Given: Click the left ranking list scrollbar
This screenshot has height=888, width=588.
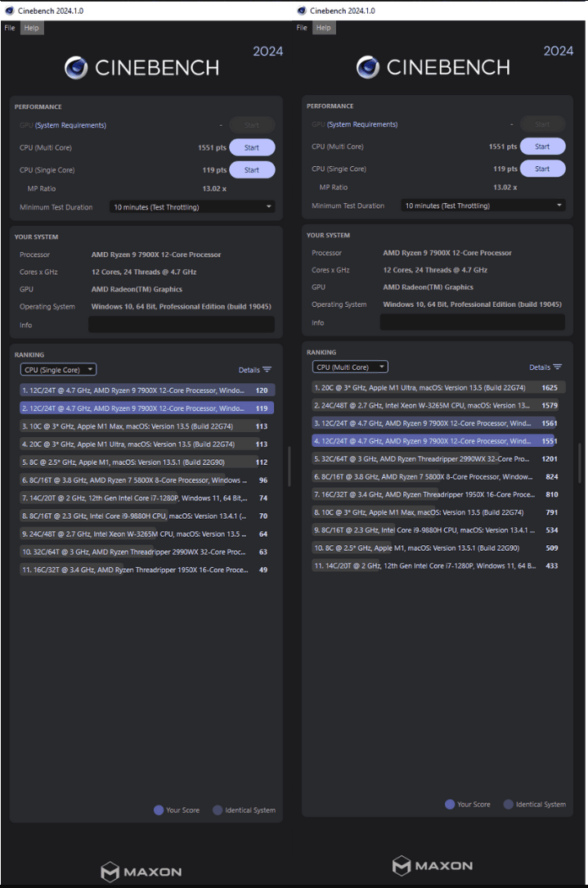Looking at the screenshot, I should click(290, 466).
